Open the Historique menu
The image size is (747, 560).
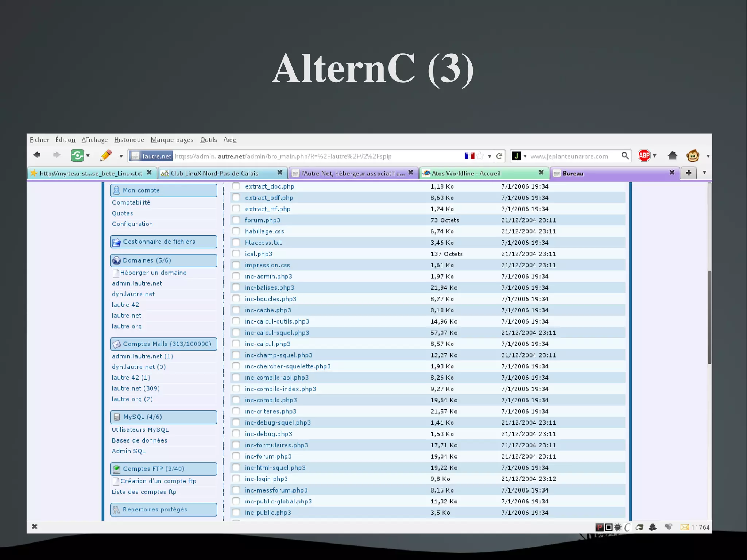pyautogui.click(x=129, y=140)
